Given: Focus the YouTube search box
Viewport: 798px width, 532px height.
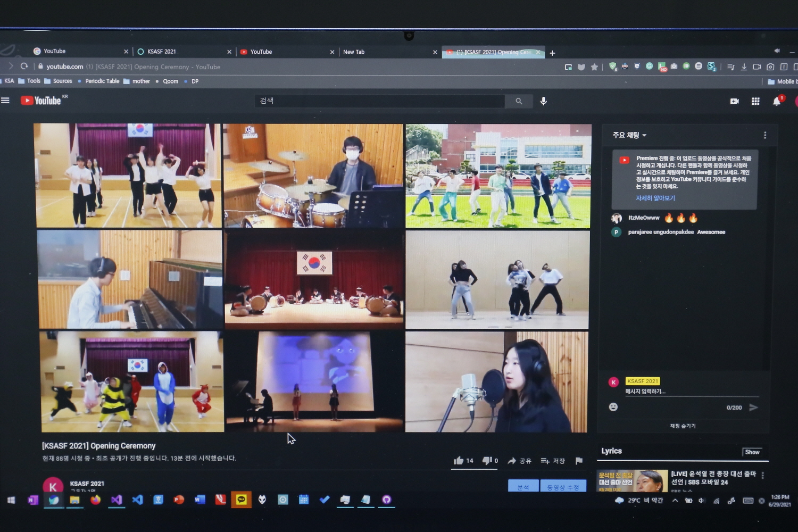Looking at the screenshot, I should click(x=380, y=101).
